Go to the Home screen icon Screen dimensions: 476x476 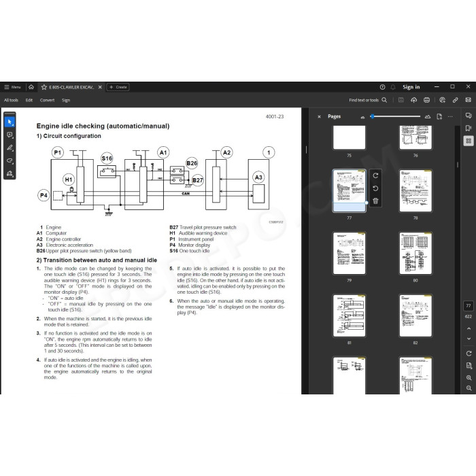pos(31,87)
